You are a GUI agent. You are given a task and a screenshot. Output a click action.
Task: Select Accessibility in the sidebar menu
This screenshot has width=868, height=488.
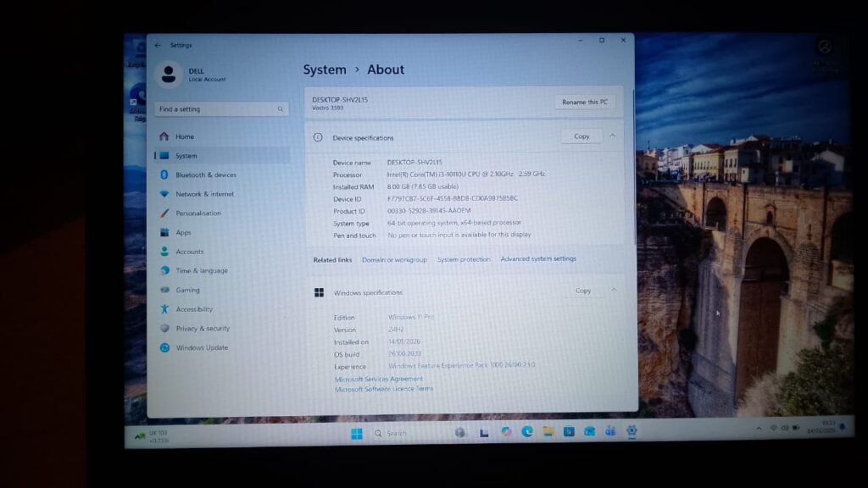tap(194, 309)
